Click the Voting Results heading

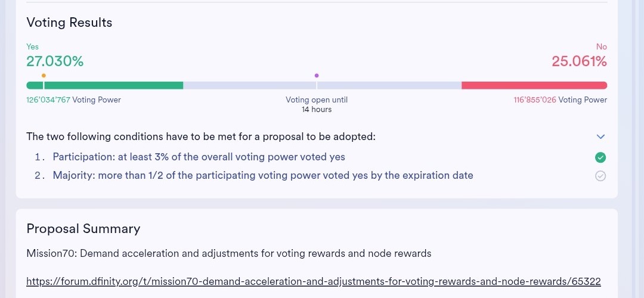[x=69, y=23]
